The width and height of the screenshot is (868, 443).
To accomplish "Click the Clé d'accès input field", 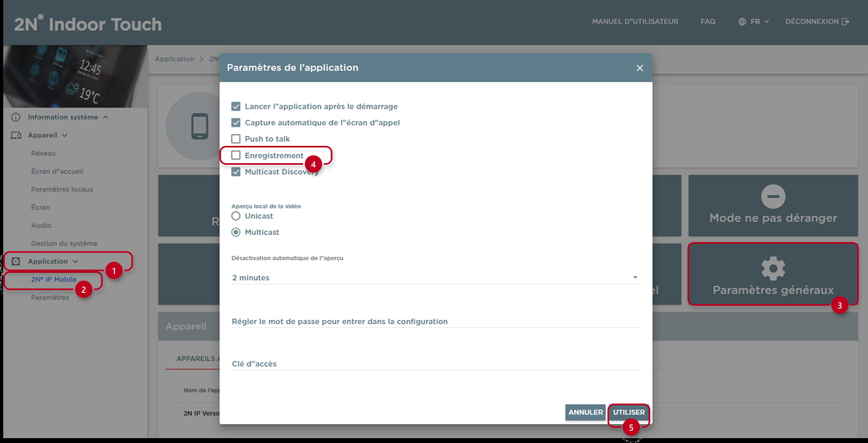I will pyautogui.click(x=436, y=364).
